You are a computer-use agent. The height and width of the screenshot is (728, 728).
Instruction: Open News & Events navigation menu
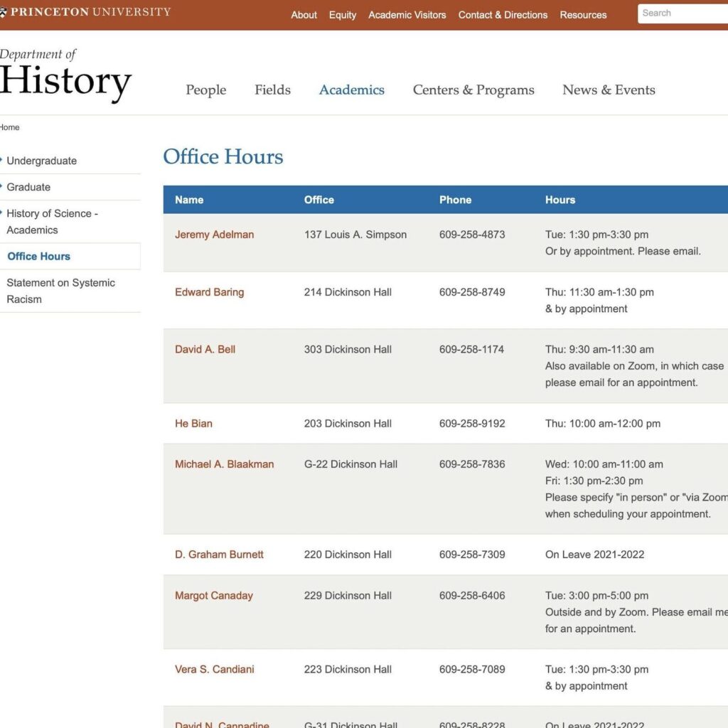click(x=609, y=90)
